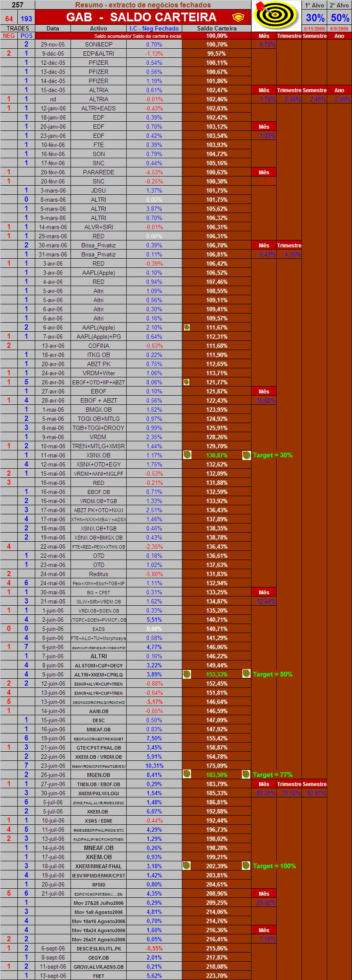Select the OEGY.OB asset cell
The image size is (352, 980).
(x=98, y=957)
